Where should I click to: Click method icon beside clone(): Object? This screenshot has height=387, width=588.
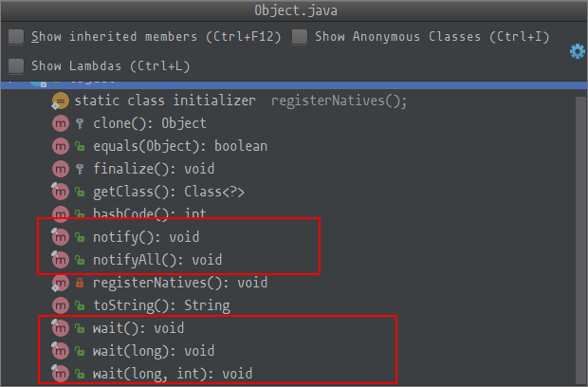[61, 123]
